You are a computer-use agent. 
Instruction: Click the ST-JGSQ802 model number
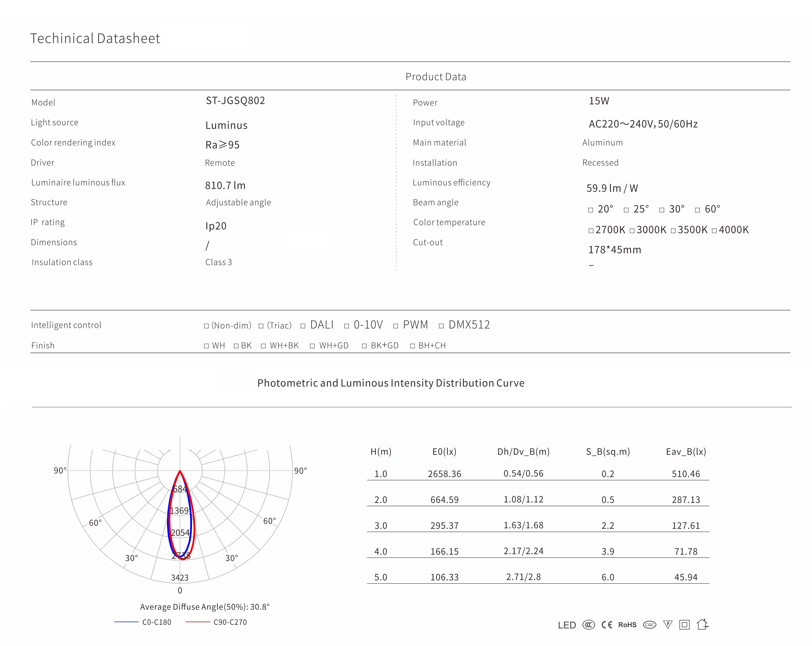pyautogui.click(x=235, y=101)
